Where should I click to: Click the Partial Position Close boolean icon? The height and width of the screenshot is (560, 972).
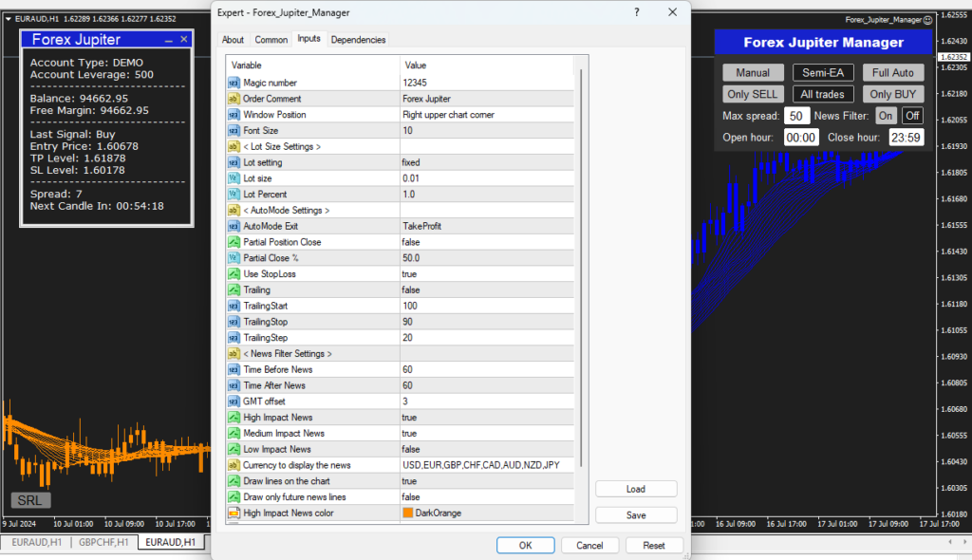click(234, 242)
